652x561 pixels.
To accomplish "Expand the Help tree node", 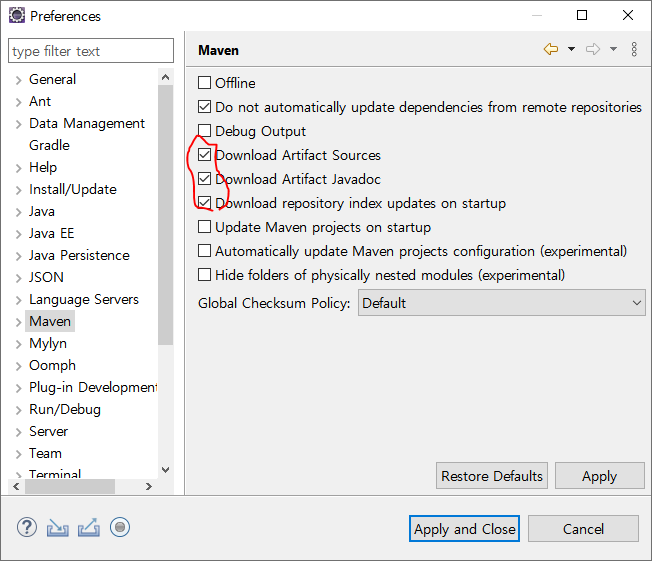I will (x=18, y=168).
